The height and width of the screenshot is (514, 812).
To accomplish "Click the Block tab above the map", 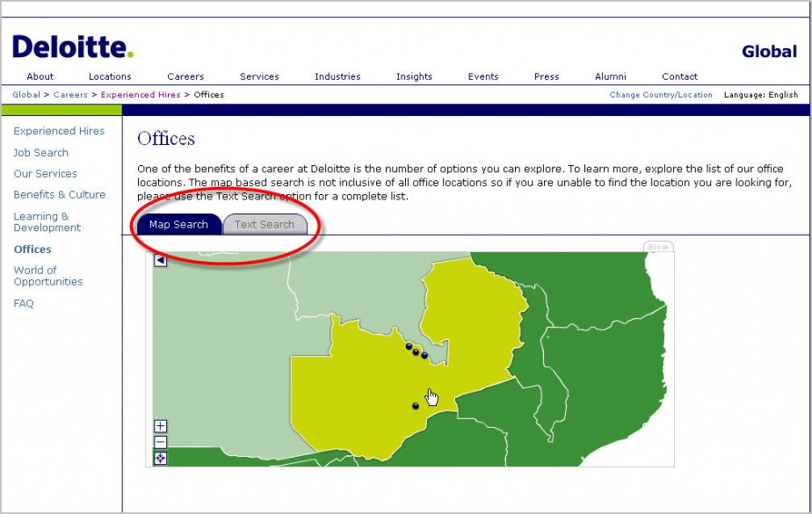I will (x=658, y=247).
